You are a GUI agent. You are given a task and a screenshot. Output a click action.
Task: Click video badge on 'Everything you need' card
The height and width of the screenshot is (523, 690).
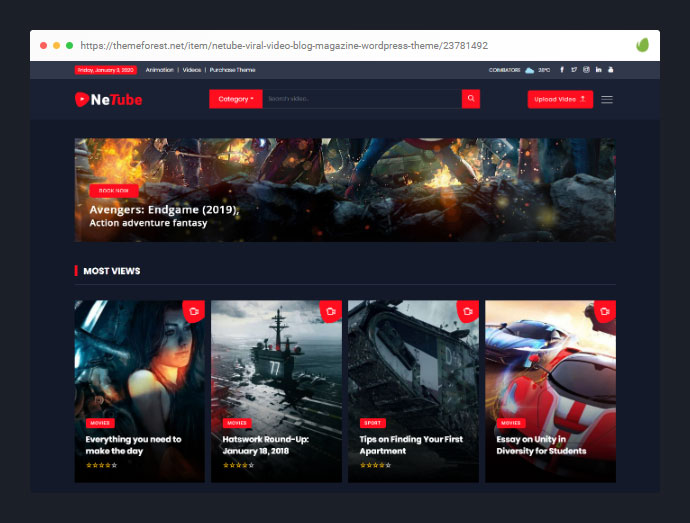(x=194, y=311)
